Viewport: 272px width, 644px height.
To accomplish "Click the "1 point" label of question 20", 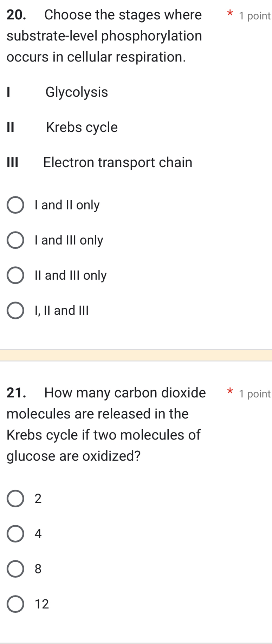I will (255, 16).
